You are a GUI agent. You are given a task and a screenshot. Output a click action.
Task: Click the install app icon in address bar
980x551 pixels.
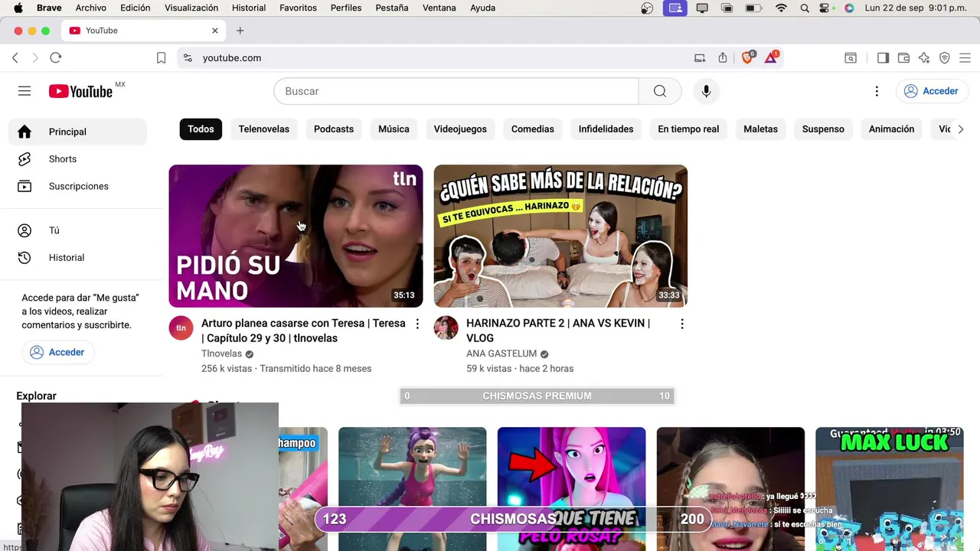(x=700, y=57)
